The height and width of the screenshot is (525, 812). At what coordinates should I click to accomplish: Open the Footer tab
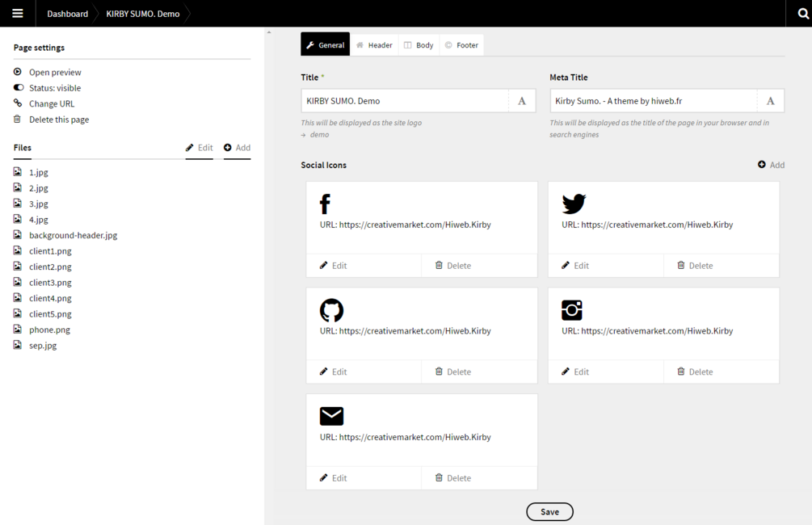click(x=461, y=45)
